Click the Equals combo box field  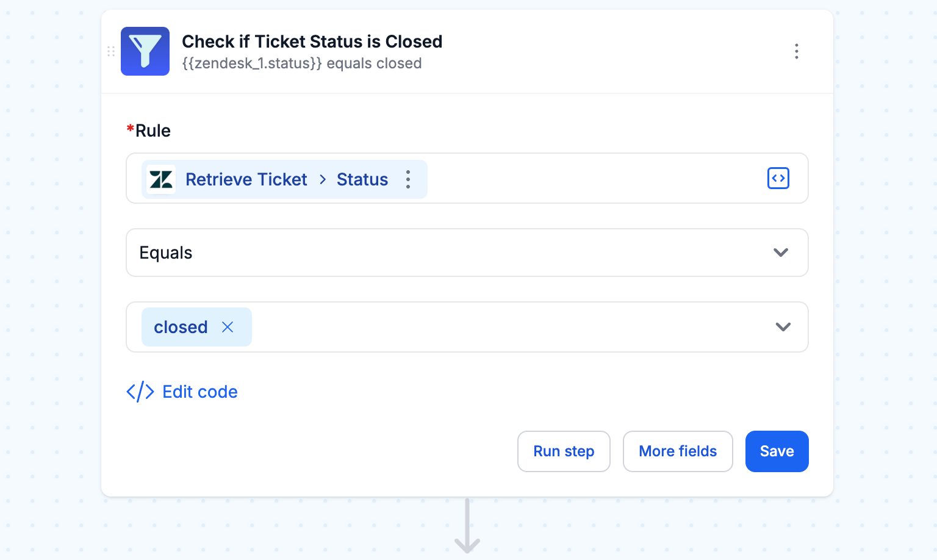(x=427, y=253)
